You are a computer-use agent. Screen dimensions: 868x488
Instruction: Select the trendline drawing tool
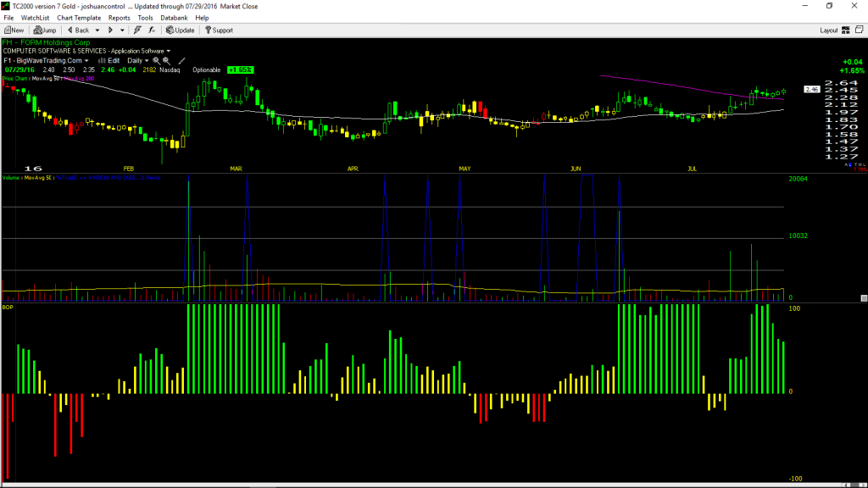click(181, 61)
